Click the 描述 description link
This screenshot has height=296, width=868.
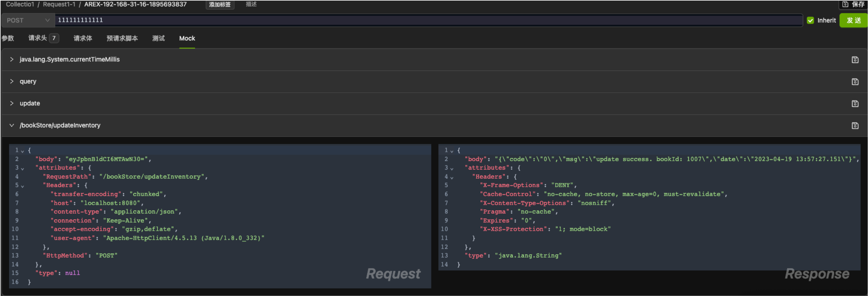click(x=251, y=4)
